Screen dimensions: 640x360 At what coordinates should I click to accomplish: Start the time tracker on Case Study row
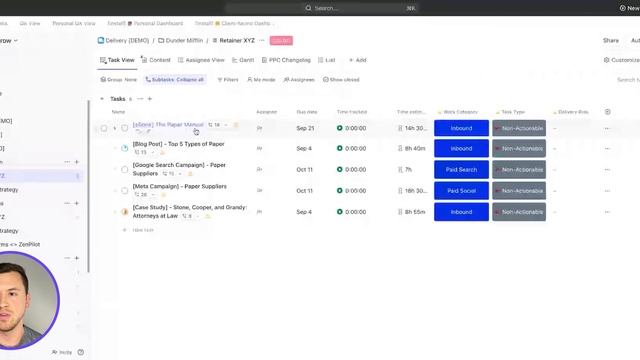[340, 212]
